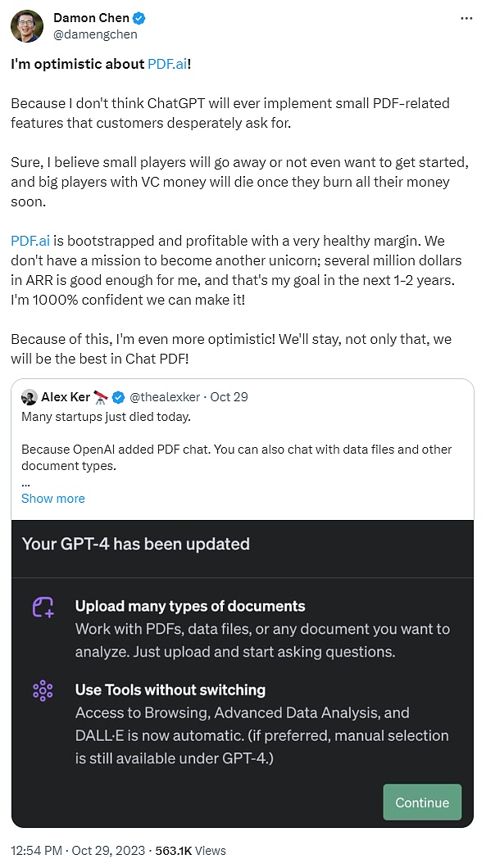The width and height of the screenshot is (486, 868).
Task: Open the three-dot more options menu
Action: click(466, 18)
